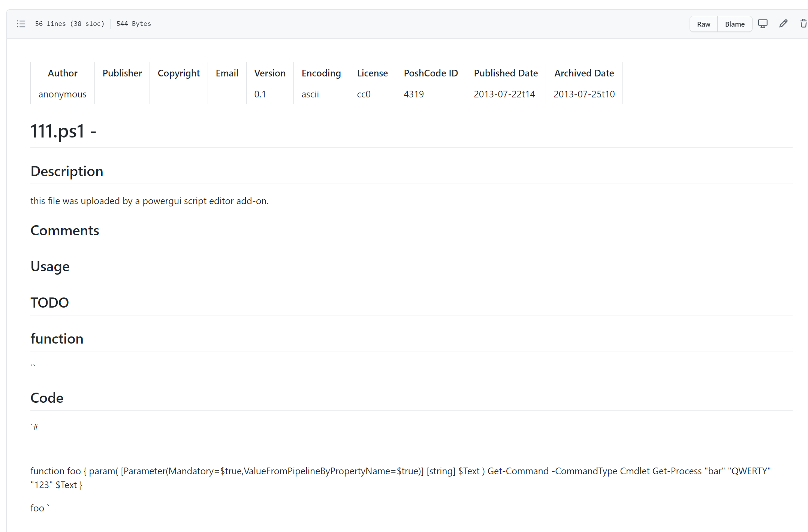The height and width of the screenshot is (532, 808).
Task: Click the Usage heading
Action: [50, 266]
